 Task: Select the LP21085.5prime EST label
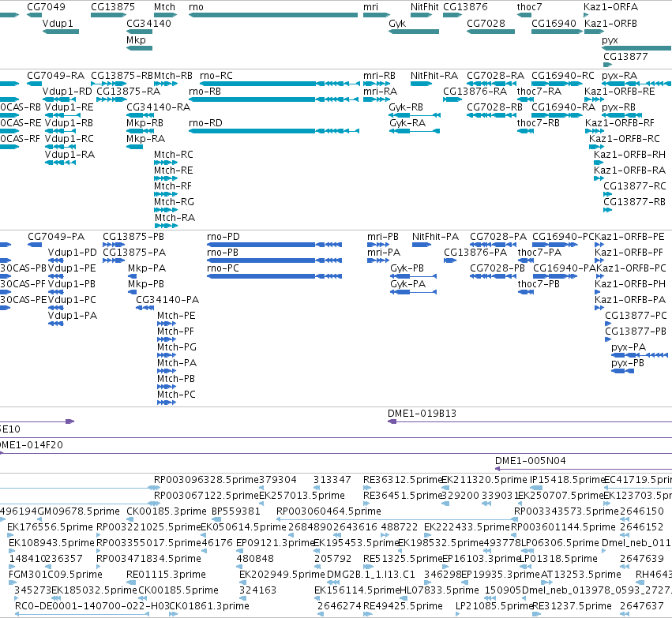click(494, 606)
